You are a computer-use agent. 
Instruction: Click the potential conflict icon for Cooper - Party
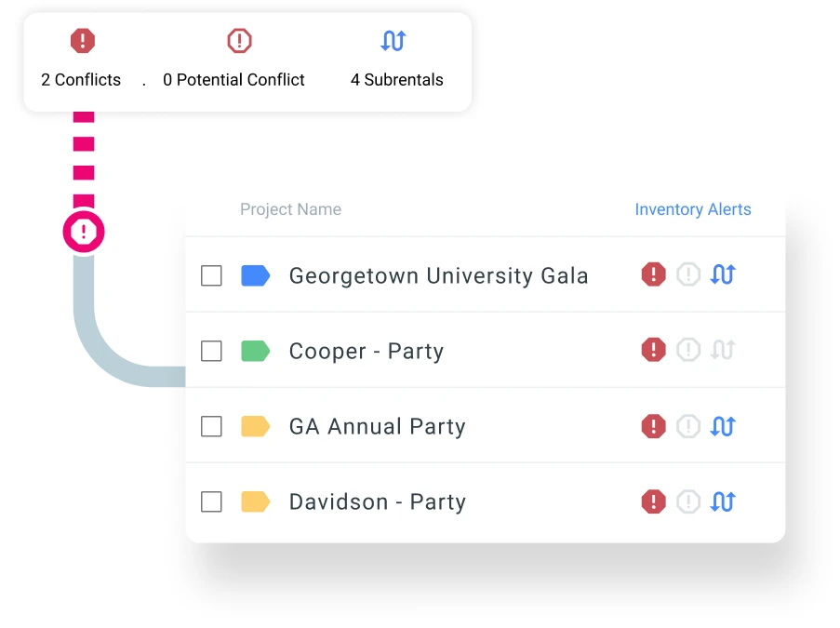point(688,350)
